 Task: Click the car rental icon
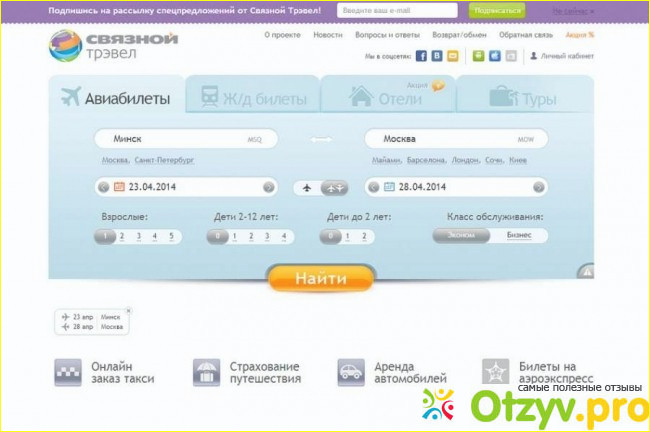pos(351,373)
